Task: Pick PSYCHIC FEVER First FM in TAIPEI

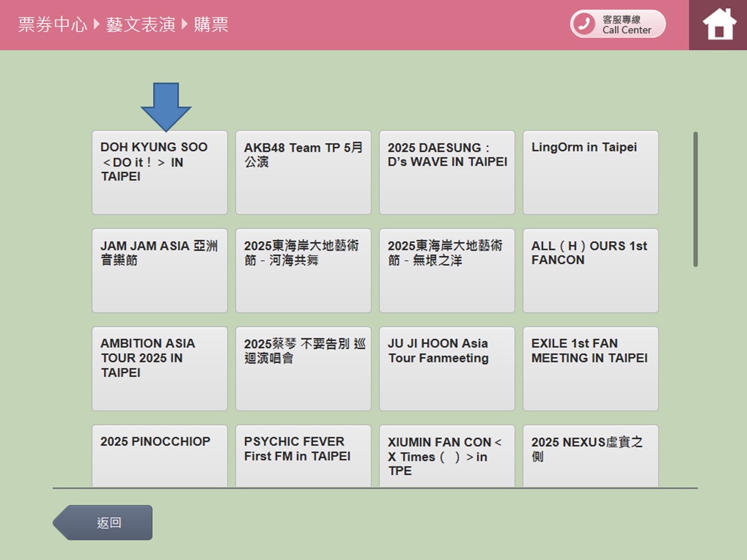Action: coord(303,456)
